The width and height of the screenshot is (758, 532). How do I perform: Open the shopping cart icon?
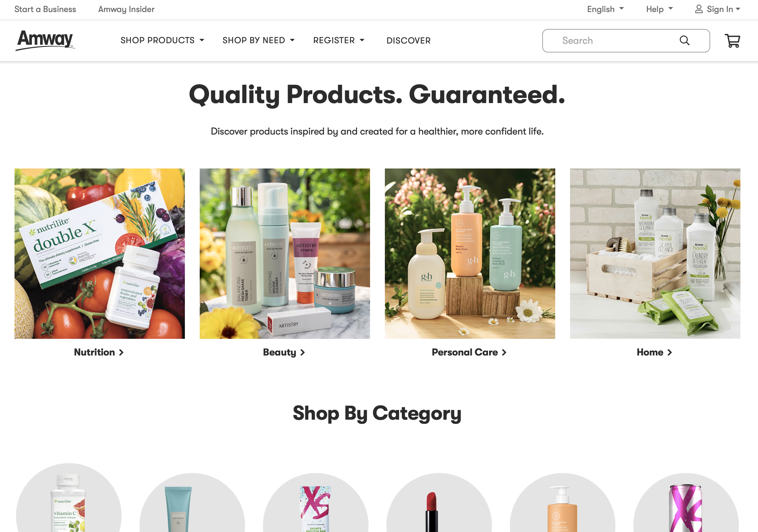(x=732, y=41)
